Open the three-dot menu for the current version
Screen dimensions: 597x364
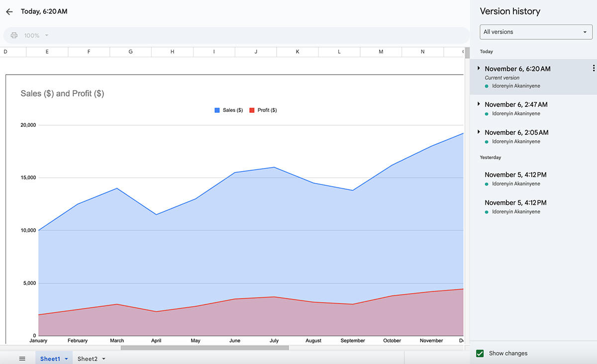coord(593,68)
